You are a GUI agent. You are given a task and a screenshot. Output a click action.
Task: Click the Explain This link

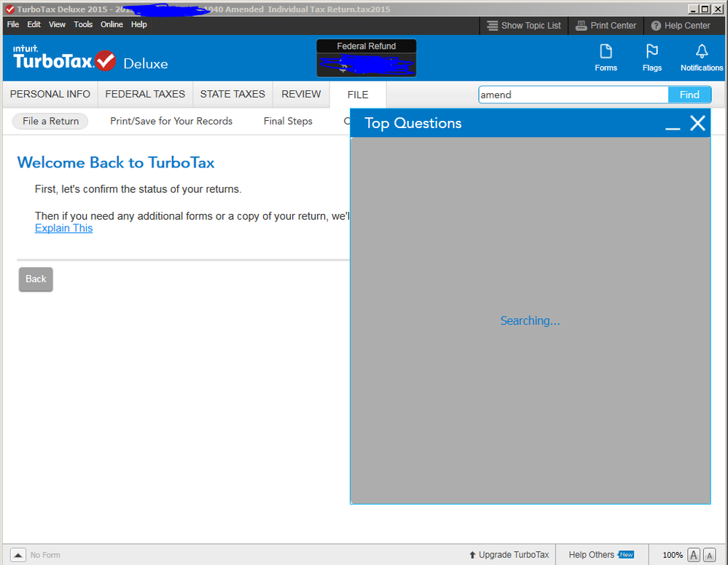pyautogui.click(x=63, y=228)
